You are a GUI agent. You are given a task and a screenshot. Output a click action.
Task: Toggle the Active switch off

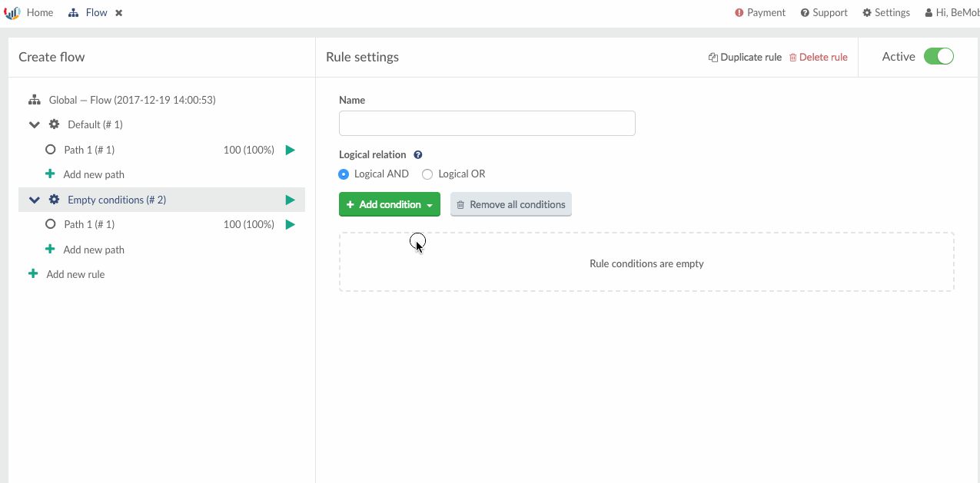coord(938,56)
